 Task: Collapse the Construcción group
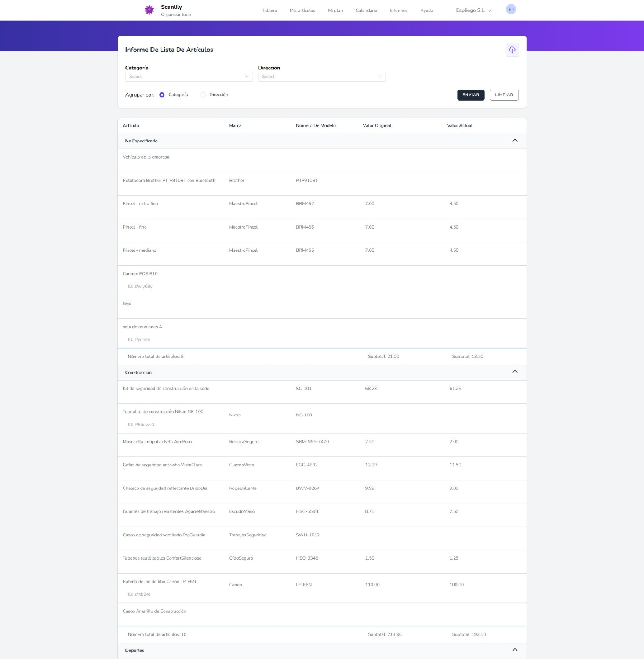[x=514, y=372]
